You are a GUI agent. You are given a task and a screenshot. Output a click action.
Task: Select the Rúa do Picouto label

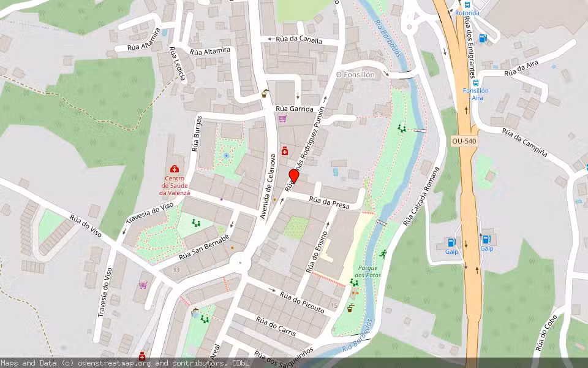point(302,302)
